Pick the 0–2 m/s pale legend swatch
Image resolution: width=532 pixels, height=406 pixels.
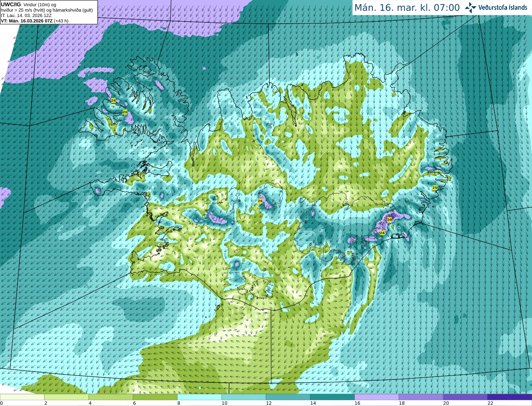22,397
